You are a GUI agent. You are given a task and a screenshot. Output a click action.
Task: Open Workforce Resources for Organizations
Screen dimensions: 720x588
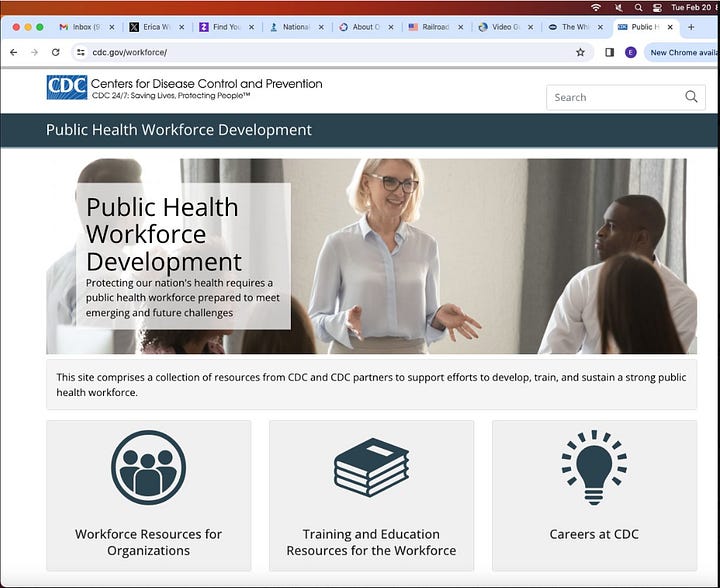148,542
